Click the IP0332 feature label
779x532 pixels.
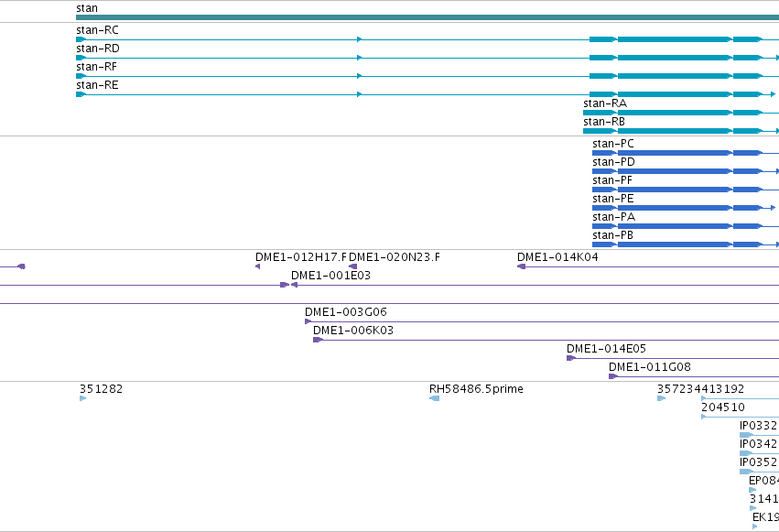click(759, 426)
